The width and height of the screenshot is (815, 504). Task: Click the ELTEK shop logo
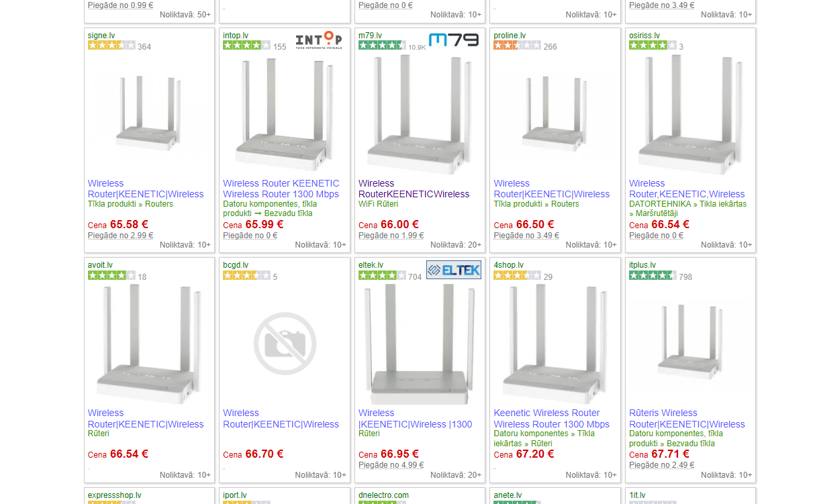(454, 270)
